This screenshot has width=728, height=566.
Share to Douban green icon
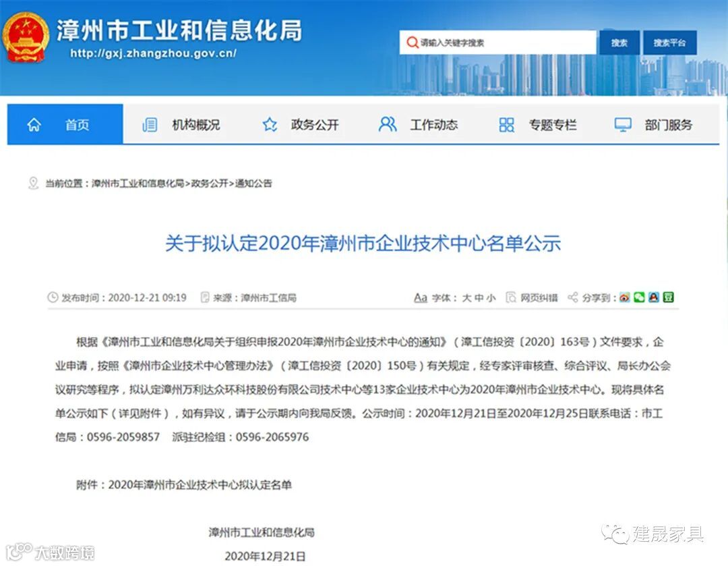click(668, 298)
